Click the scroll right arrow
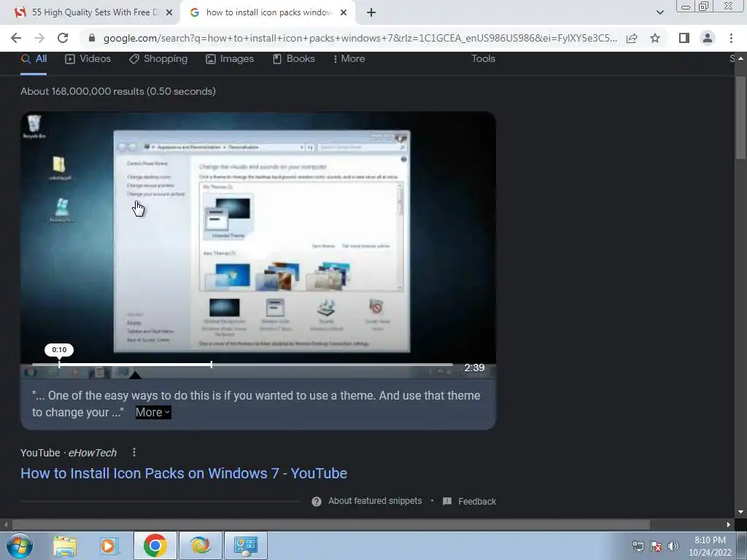The image size is (747, 560). [729, 525]
